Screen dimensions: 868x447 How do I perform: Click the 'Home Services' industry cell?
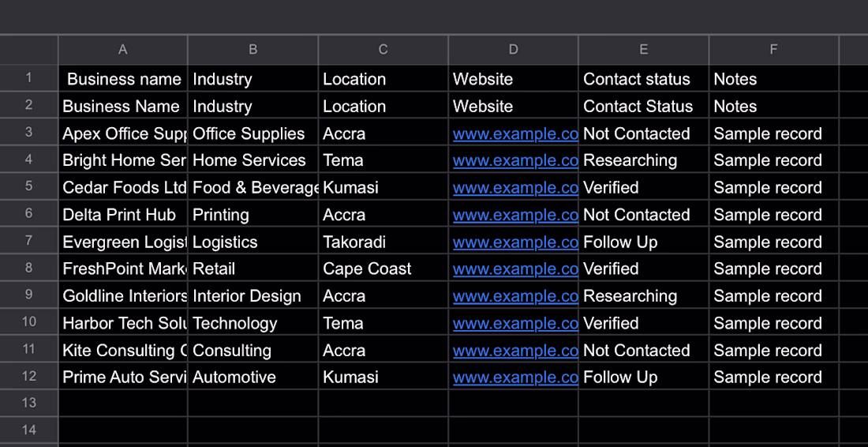253,160
